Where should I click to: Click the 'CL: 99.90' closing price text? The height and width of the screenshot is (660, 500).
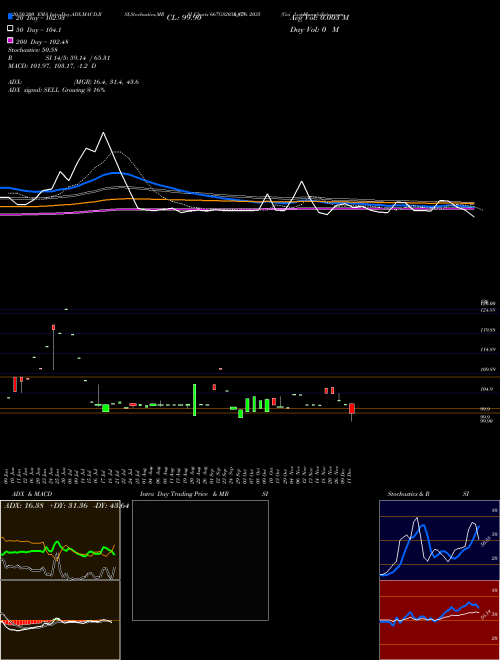(x=184, y=18)
